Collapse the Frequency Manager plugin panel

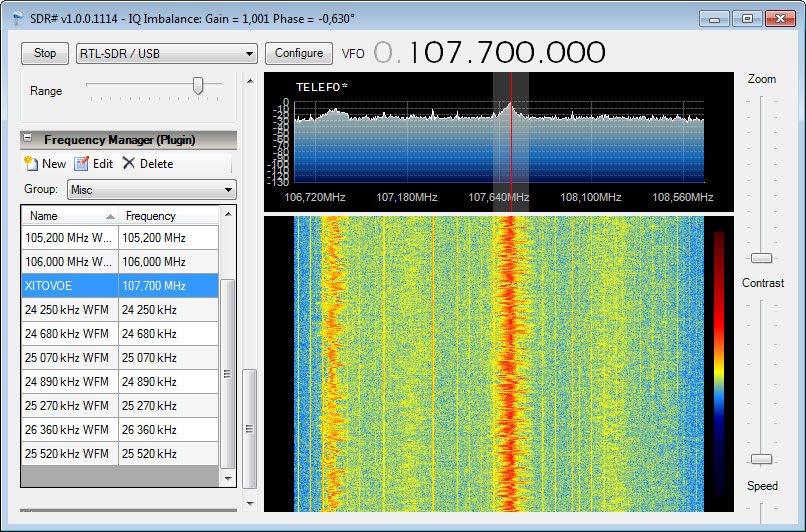click(28, 140)
